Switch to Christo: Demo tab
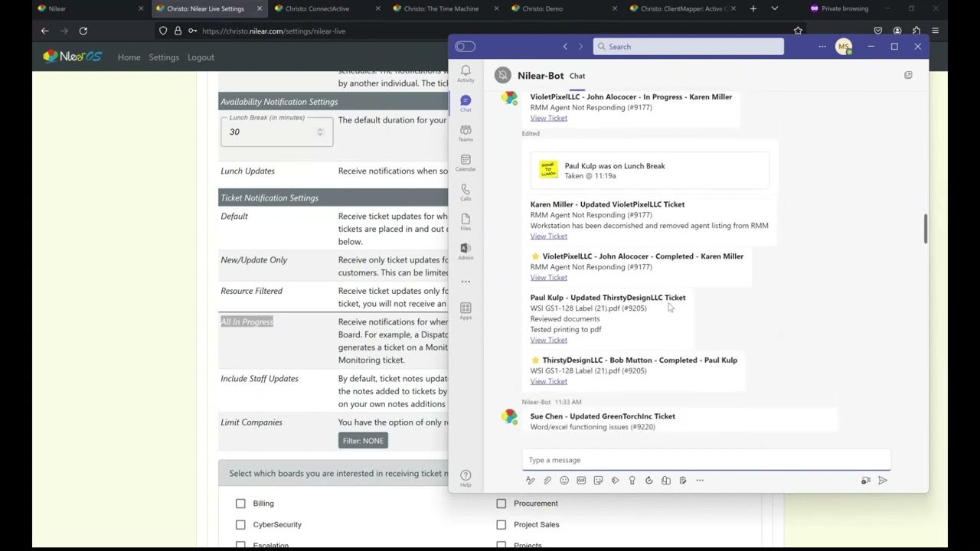 click(564, 8)
